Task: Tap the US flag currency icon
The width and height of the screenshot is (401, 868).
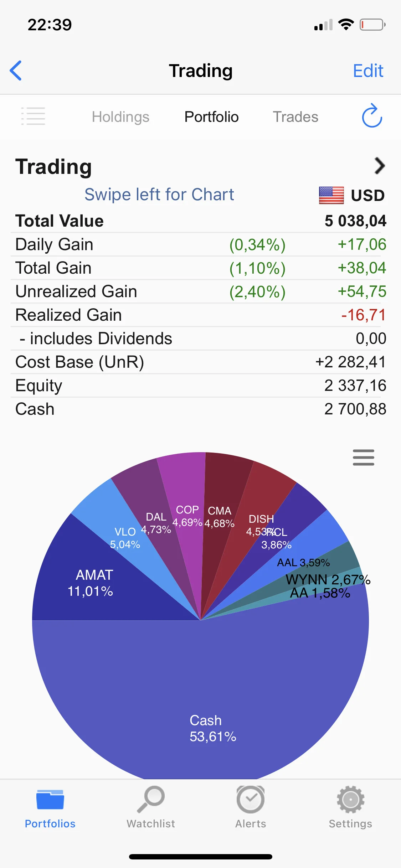Action: point(331,195)
